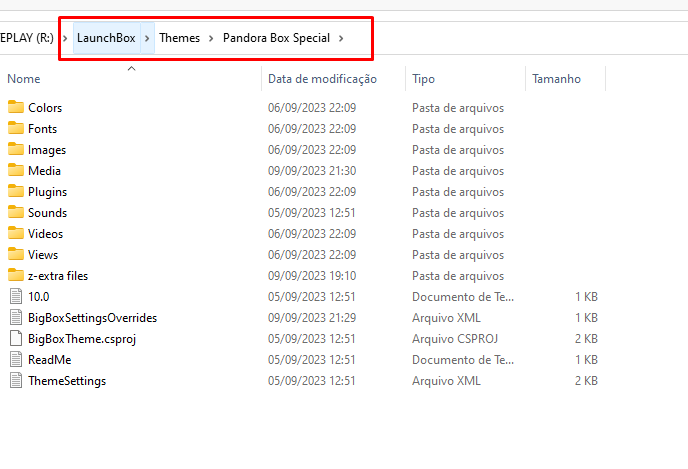The width and height of the screenshot is (688, 469).
Task: Click the ThemeSettings XML file icon
Action: [15, 380]
